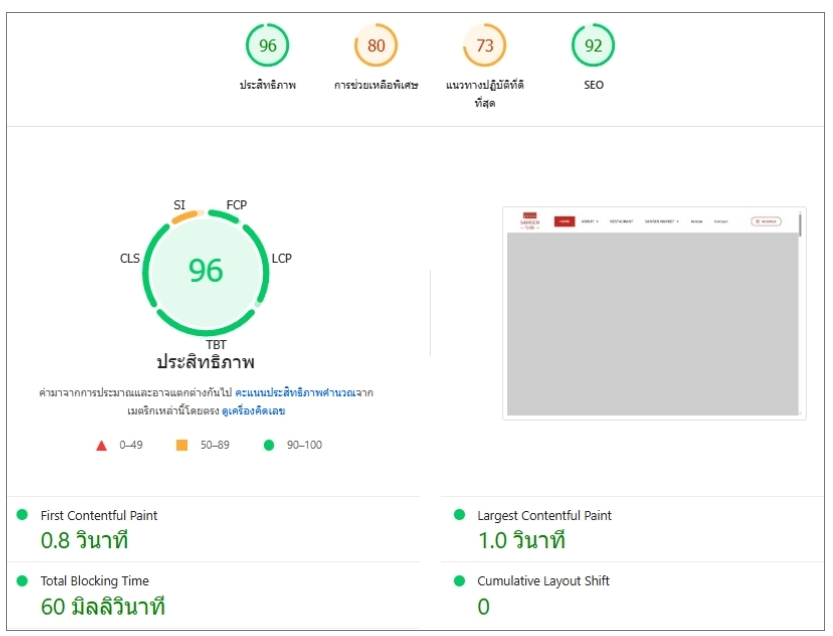Open the performance score calculation link
833x636 pixels.
pyautogui.click(x=295, y=393)
